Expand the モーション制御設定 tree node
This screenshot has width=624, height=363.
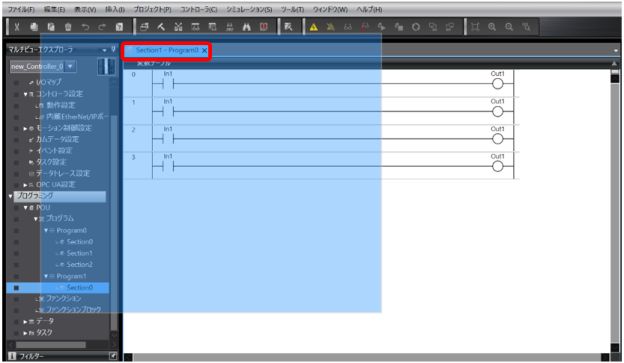click(x=25, y=129)
